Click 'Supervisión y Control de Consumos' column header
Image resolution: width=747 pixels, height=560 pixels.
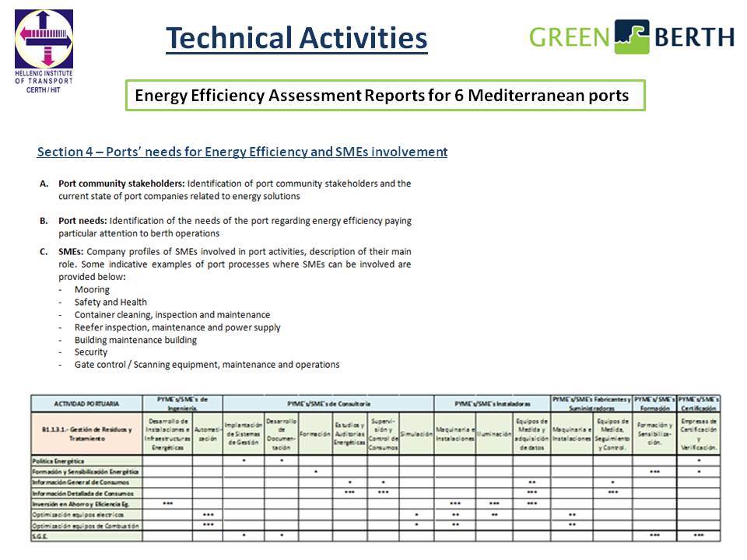click(x=383, y=434)
